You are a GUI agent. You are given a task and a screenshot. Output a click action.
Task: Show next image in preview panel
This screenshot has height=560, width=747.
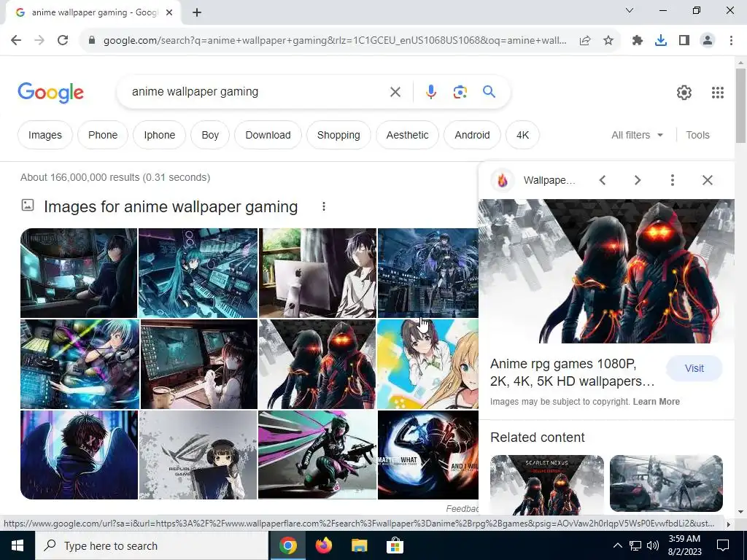coord(638,180)
